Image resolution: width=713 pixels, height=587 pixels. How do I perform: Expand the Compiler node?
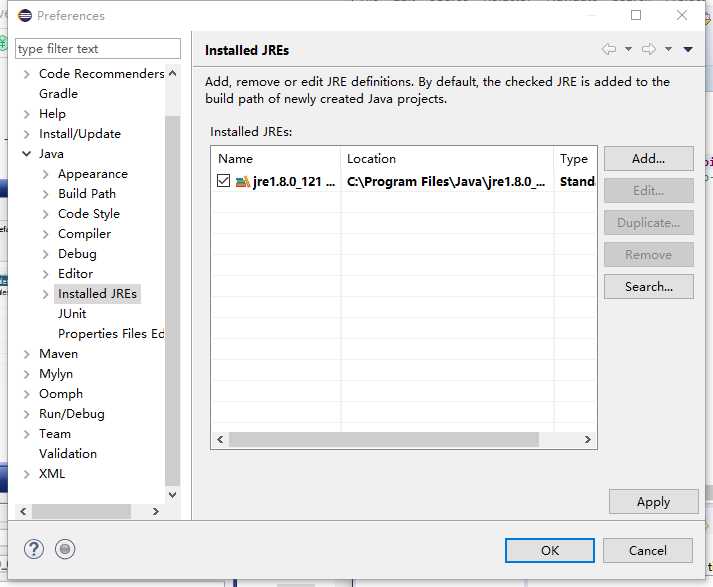pyautogui.click(x=45, y=234)
